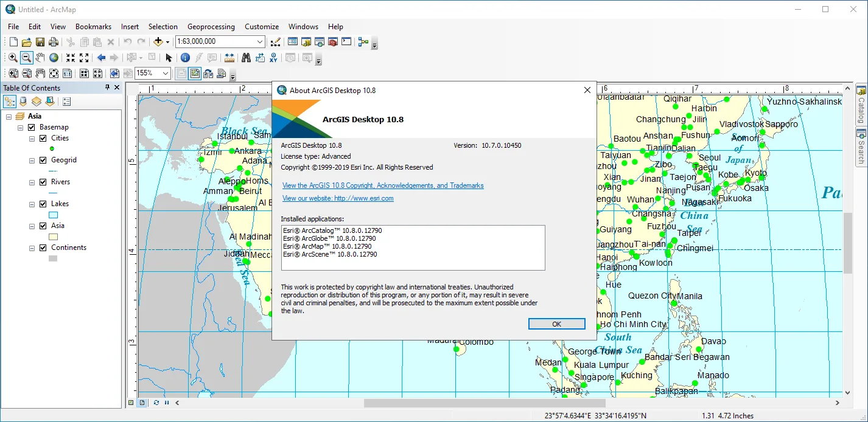
Task: Toggle the Lakes layer checkbox
Action: [43, 204]
